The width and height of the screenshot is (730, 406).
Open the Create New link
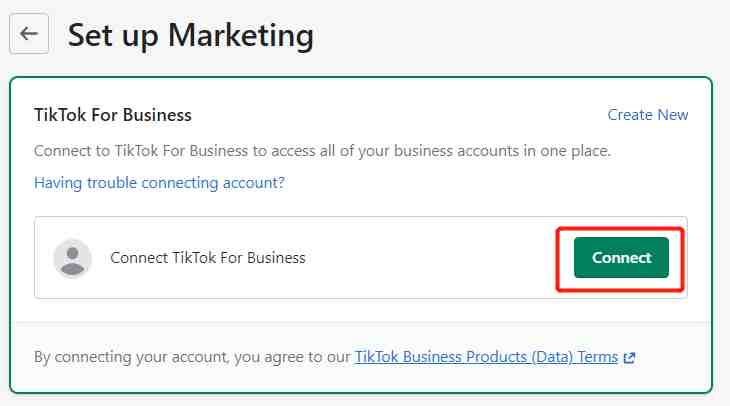[648, 115]
